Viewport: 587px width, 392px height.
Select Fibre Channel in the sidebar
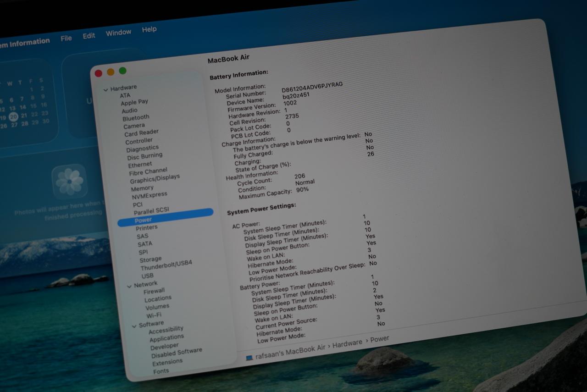tap(148, 171)
